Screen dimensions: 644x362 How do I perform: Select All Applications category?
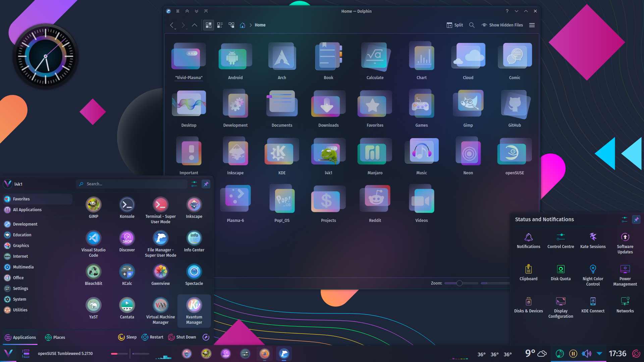coord(38,210)
